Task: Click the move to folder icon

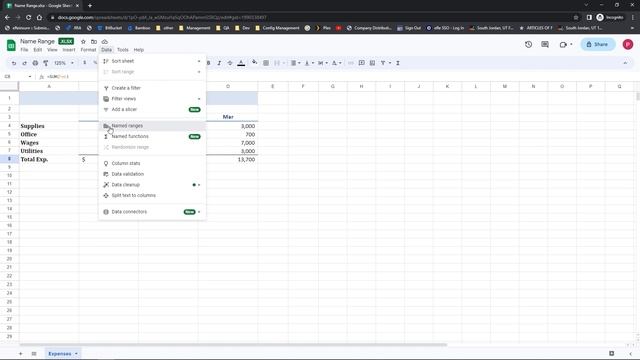Action: pos(94,42)
